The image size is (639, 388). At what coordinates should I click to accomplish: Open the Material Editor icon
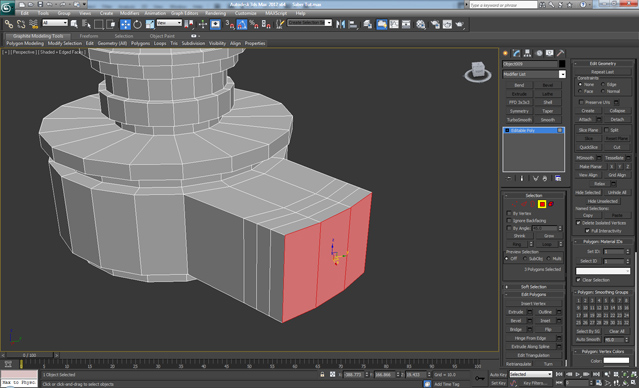click(421, 24)
